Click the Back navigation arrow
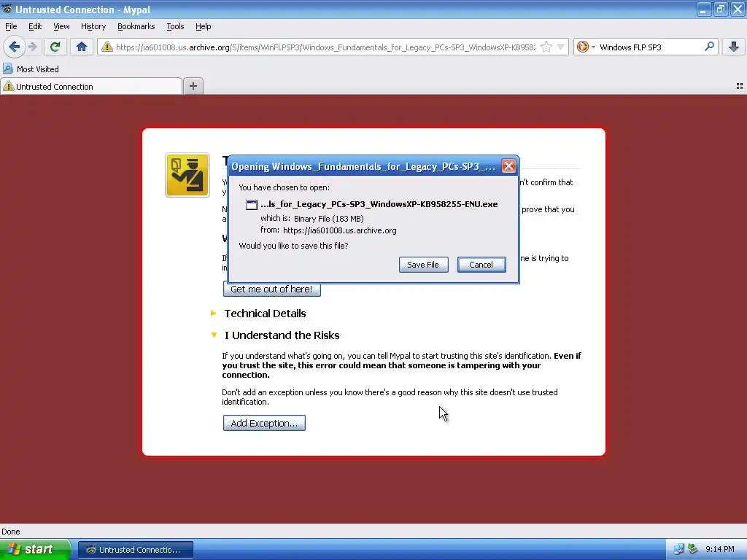 [15, 47]
